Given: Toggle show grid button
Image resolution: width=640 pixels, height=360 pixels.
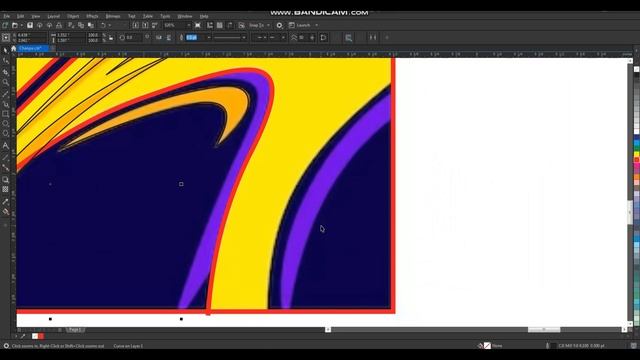Looking at the screenshot, I should [220, 25].
